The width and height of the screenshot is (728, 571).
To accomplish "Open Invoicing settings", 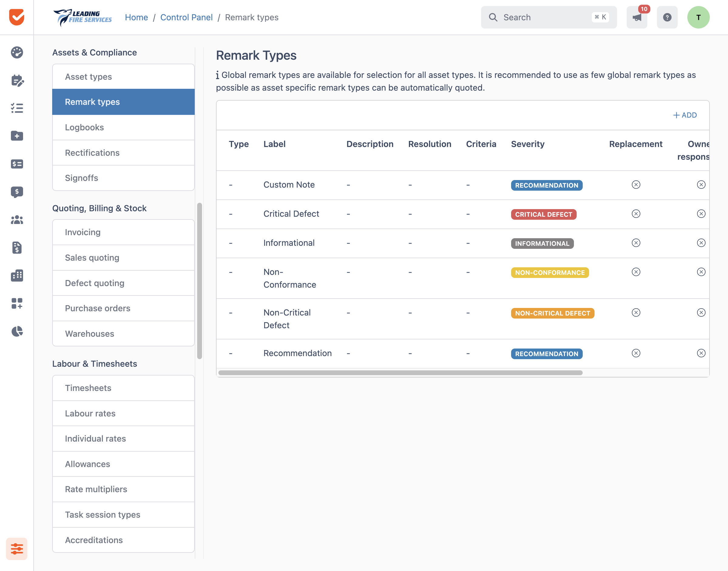I will coord(123,232).
